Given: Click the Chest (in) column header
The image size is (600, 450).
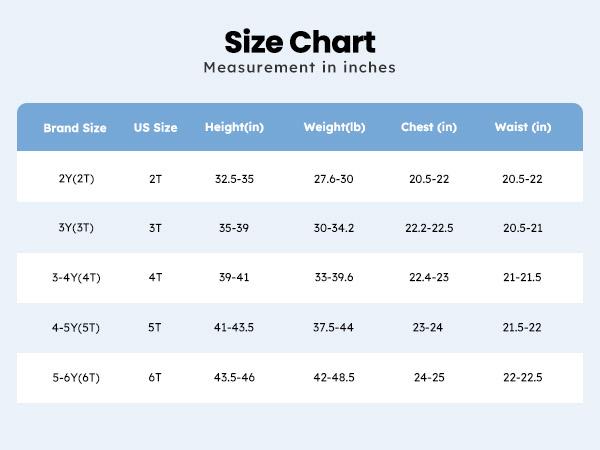Looking at the screenshot, I should point(429,128).
